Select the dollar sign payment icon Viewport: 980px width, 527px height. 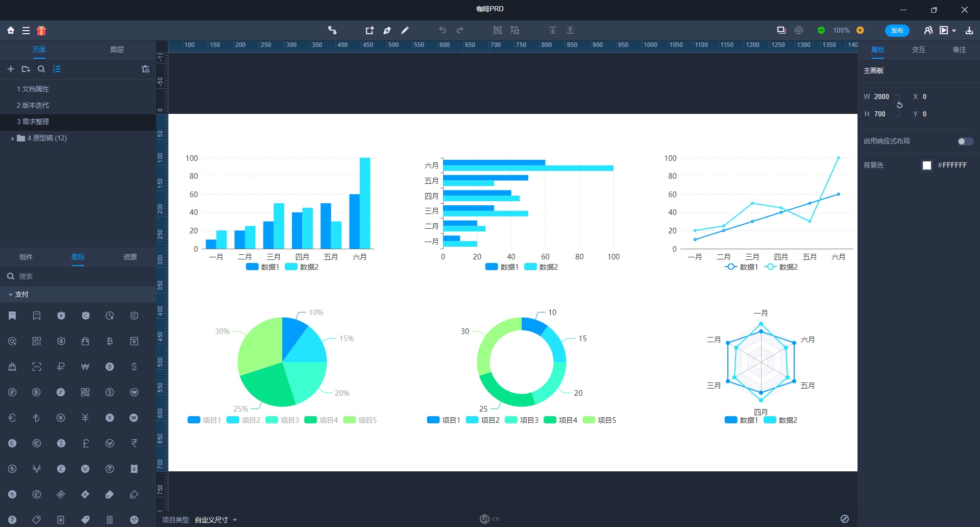[x=134, y=367]
